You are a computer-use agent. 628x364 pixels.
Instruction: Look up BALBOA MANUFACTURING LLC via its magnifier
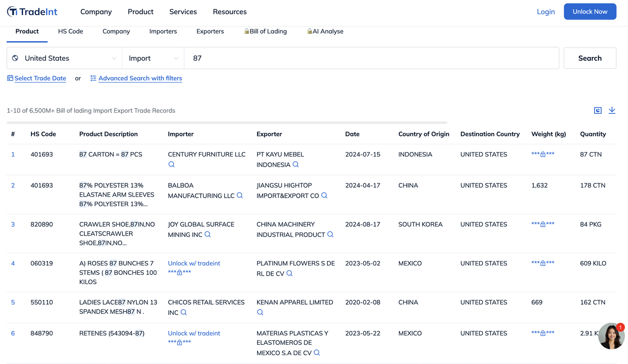point(239,196)
